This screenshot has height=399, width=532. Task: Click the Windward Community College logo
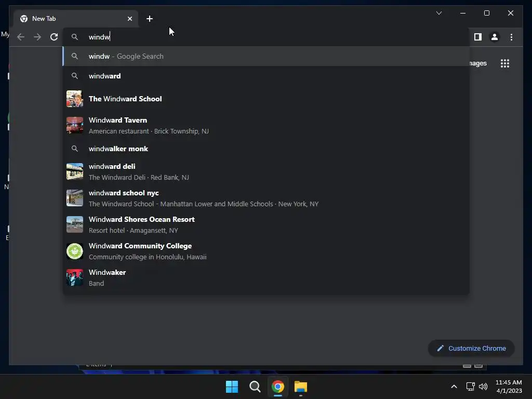pos(75,251)
